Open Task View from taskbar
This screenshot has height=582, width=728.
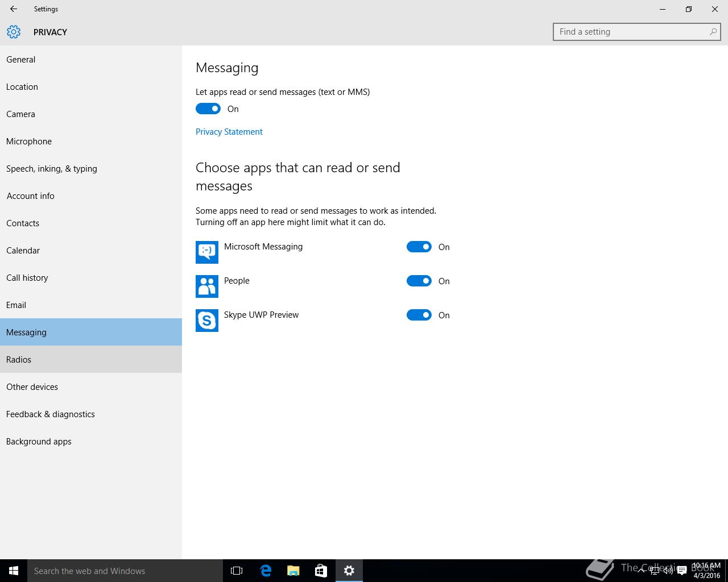pyautogui.click(x=237, y=571)
